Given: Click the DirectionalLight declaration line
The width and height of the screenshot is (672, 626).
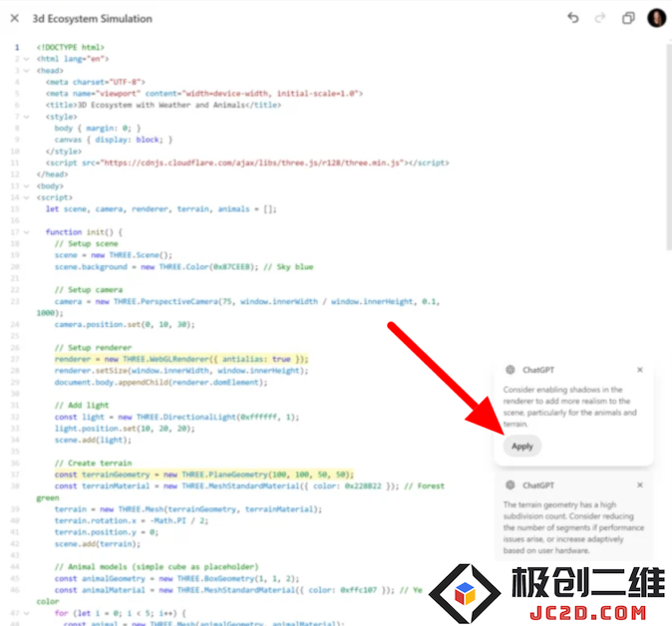Looking at the screenshot, I should click(x=176, y=417).
